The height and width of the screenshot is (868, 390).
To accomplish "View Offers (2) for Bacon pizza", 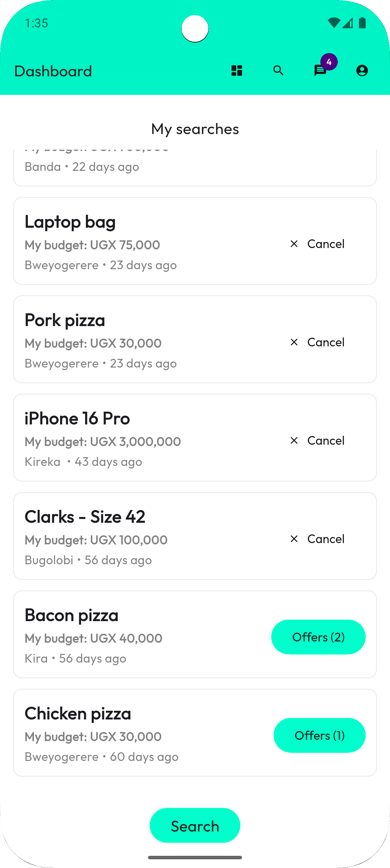I will 318,637.
